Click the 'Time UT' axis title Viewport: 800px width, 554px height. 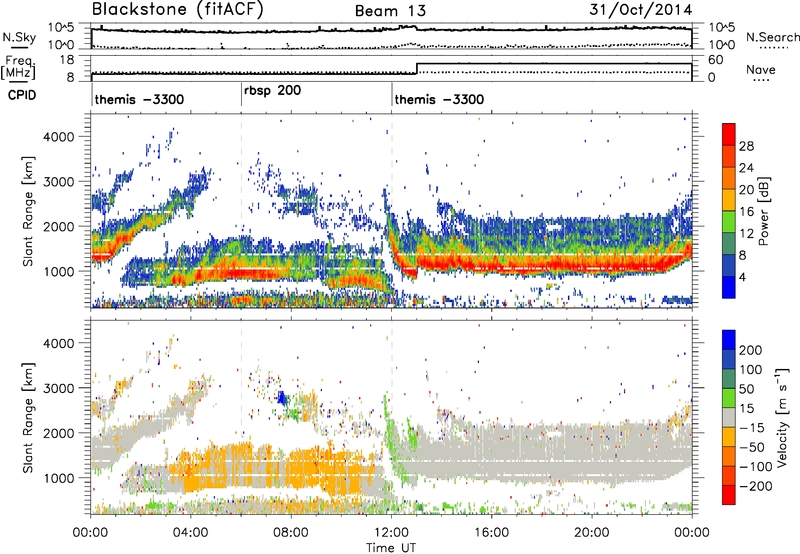point(391,548)
